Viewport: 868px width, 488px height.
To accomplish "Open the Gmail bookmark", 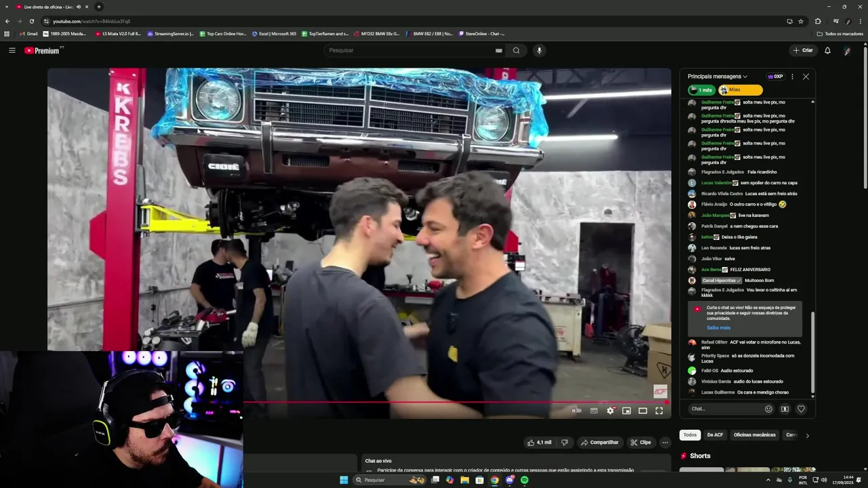I will point(28,33).
